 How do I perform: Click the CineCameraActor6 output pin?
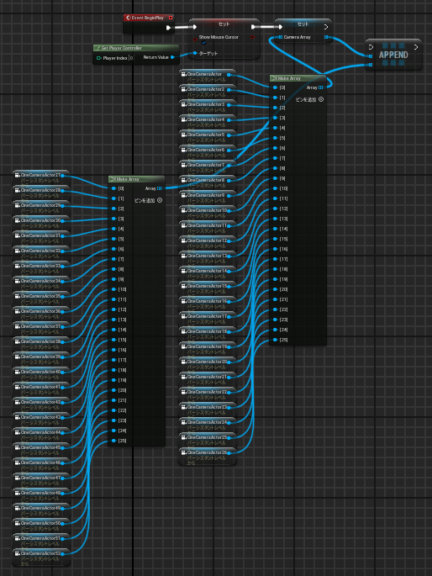point(229,150)
